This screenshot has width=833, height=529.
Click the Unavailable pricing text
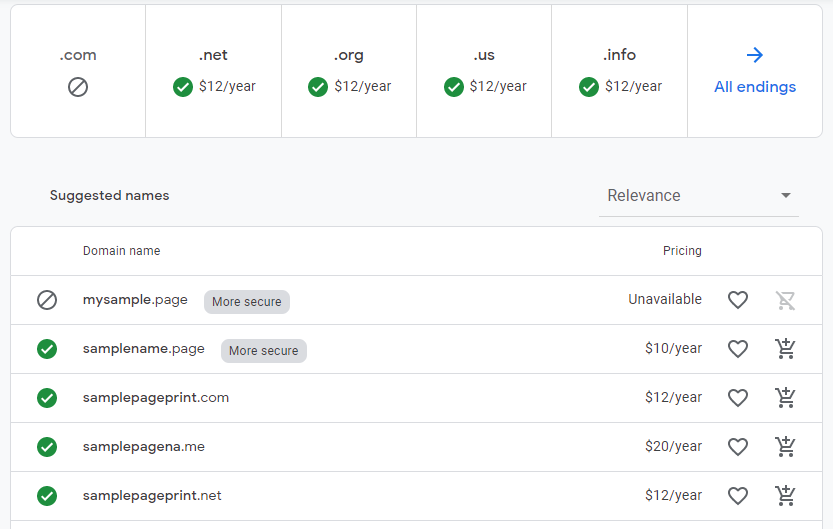pyautogui.click(x=665, y=300)
